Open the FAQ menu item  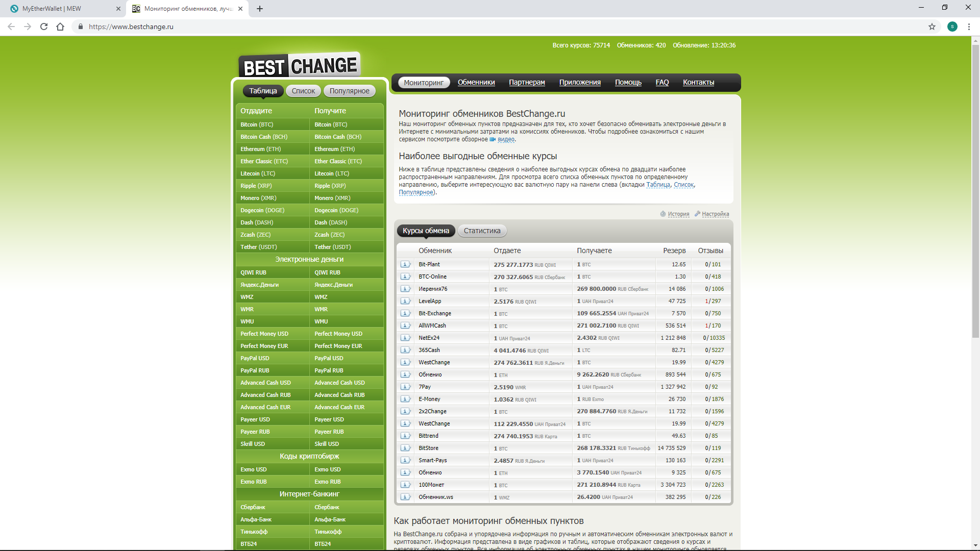tap(662, 82)
